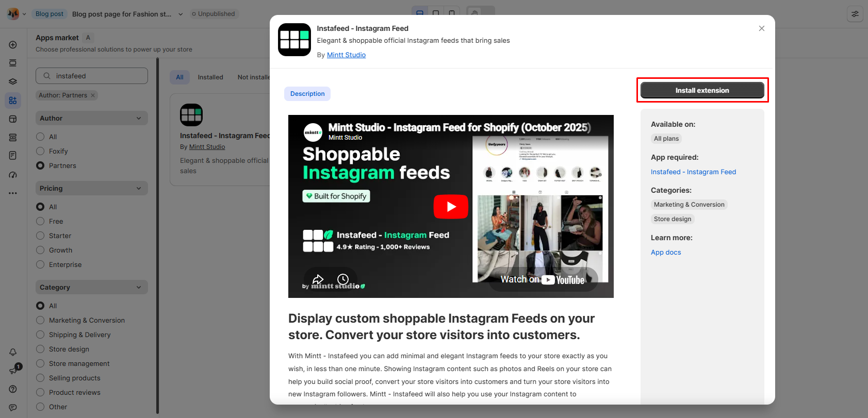
Task: Click the Instafeed app logo in dialog header
Action: point(294,40)
